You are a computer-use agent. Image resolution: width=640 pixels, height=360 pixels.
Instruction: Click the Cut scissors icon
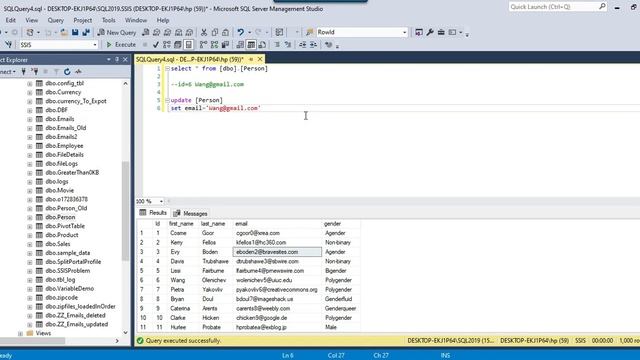(x=204, y=32)
